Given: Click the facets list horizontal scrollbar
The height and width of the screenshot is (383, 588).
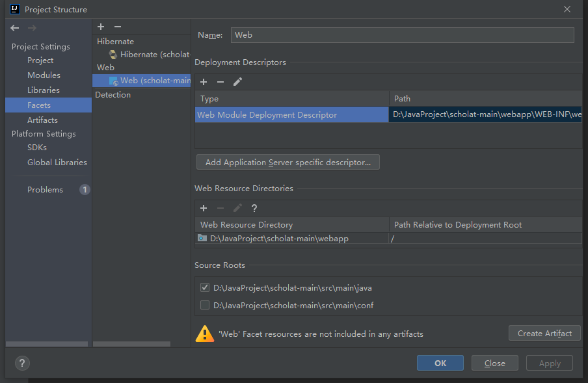Looking at the screenshot, I should (x=131, y=344).
